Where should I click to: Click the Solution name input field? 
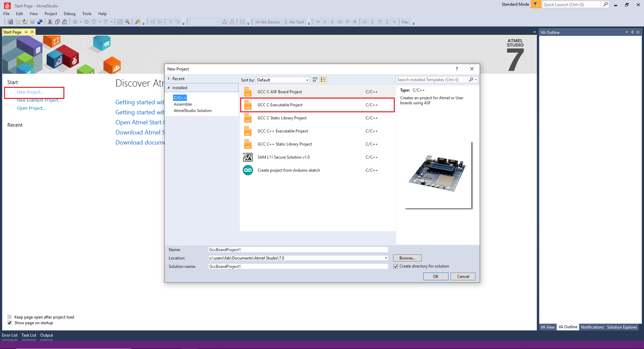click(298, 267)
